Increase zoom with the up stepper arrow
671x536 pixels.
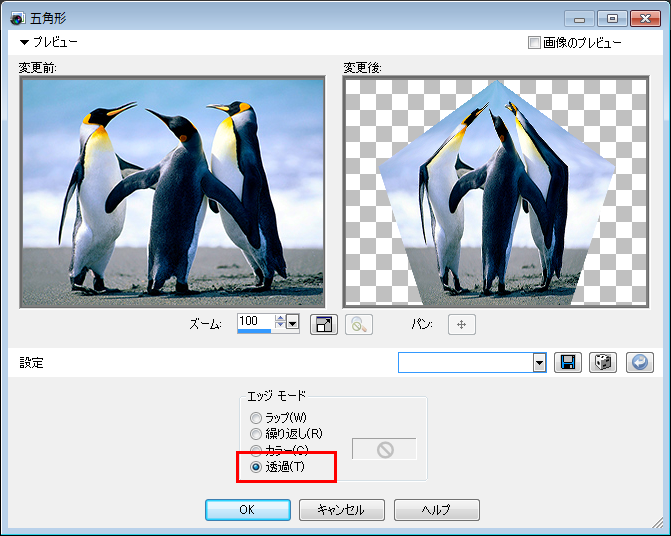point(280,318)
